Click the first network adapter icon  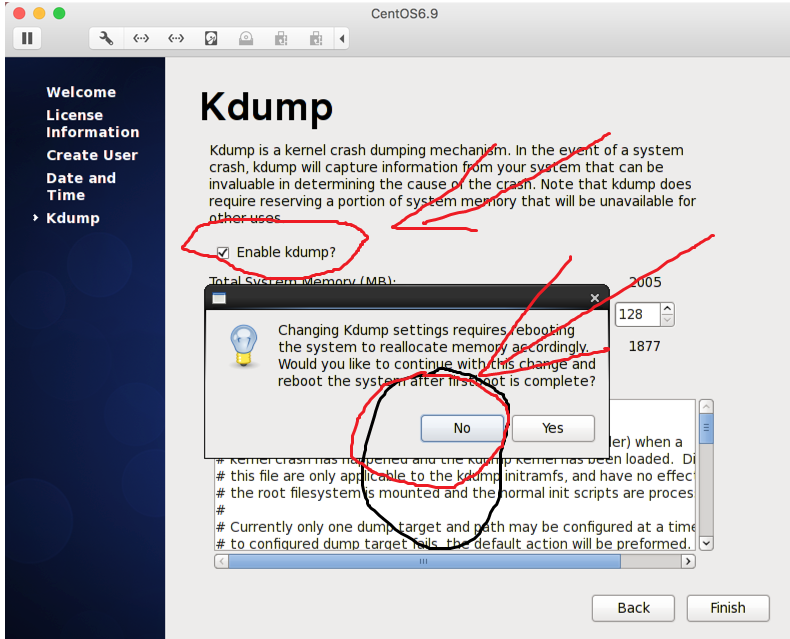141,38
